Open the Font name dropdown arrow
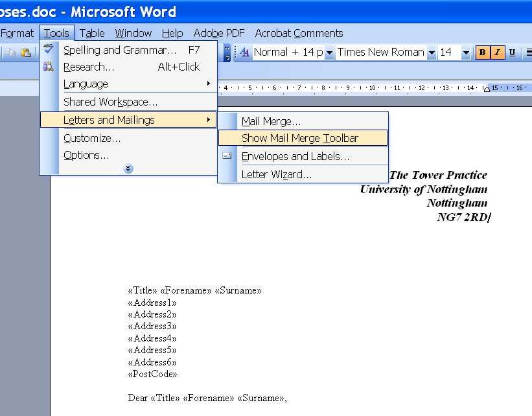 431,52
